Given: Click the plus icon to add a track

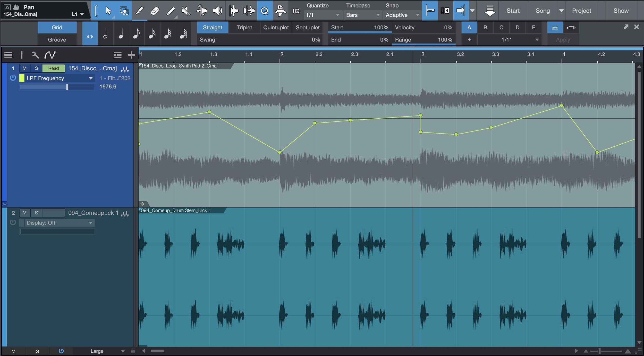Looking at the screenshot, I should click(131, 55).
